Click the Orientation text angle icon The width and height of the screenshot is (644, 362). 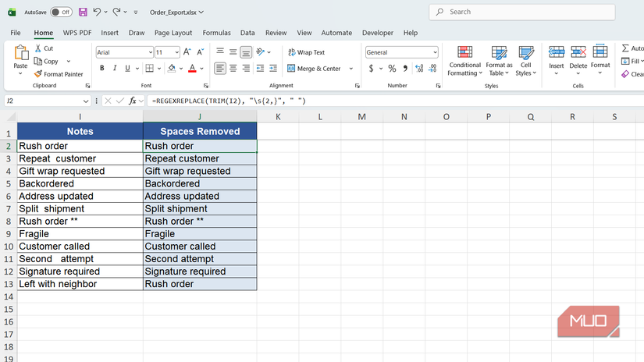tap(260, 51)
